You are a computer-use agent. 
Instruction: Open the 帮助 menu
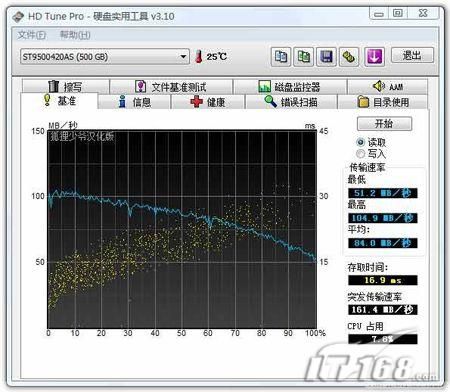pos(75,35)
